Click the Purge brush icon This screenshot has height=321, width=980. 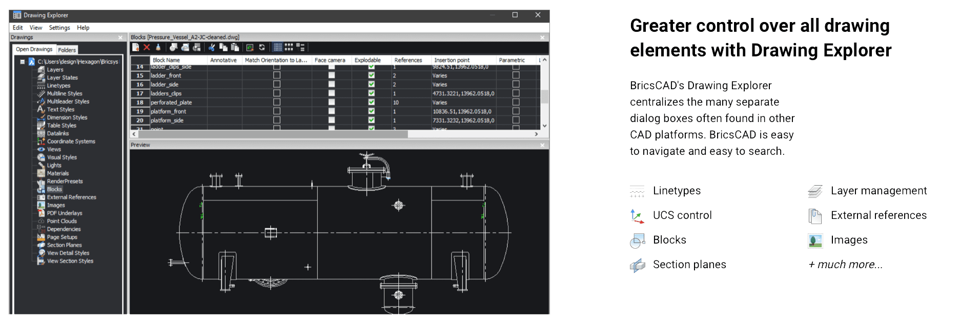click(158, 48)
